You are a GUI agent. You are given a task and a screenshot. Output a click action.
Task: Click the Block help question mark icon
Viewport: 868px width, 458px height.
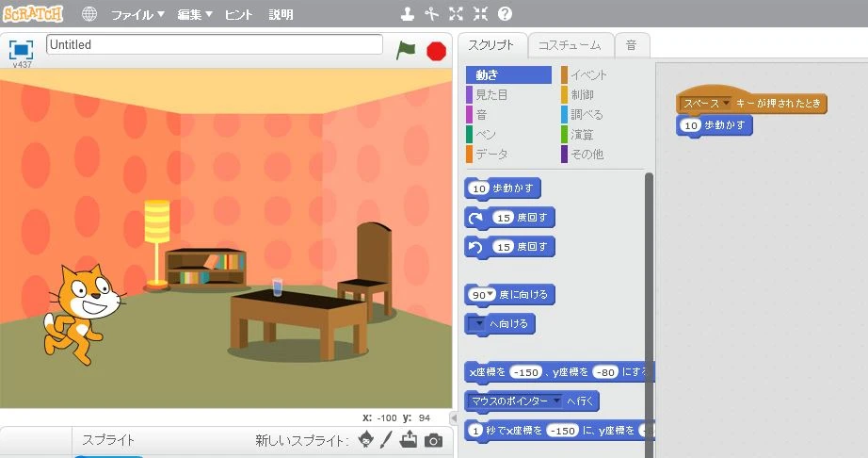pos(505,14)
